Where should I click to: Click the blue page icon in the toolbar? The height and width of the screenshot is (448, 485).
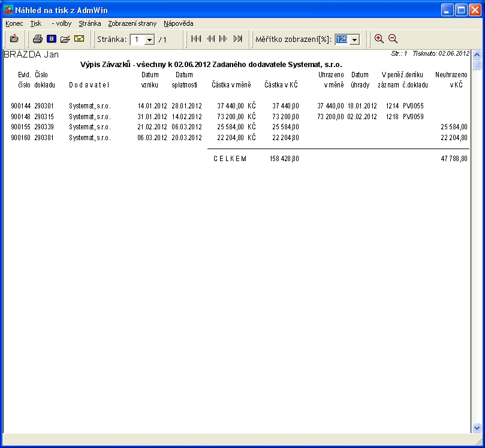pos(52,38)
